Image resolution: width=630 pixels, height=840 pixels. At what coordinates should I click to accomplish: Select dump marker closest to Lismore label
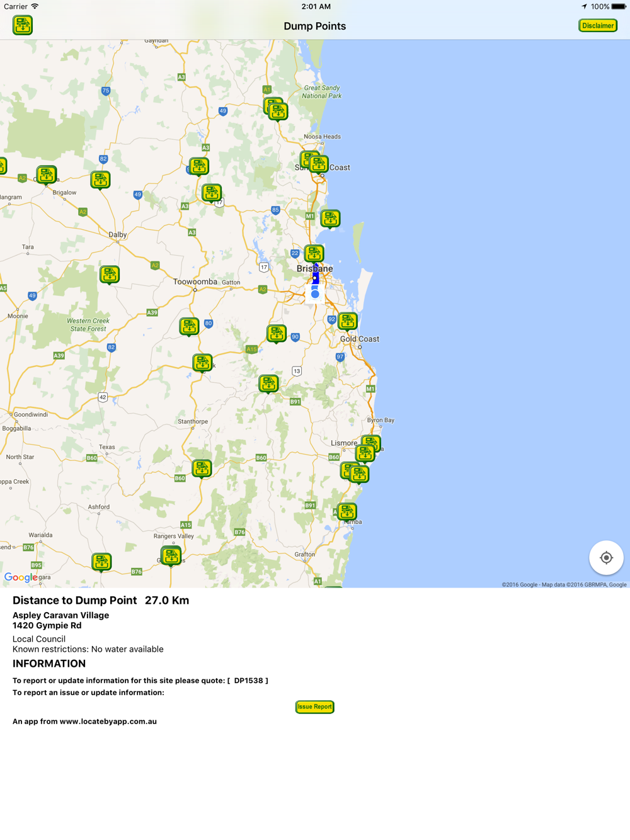pyautogui.click(x=365, y=453)
